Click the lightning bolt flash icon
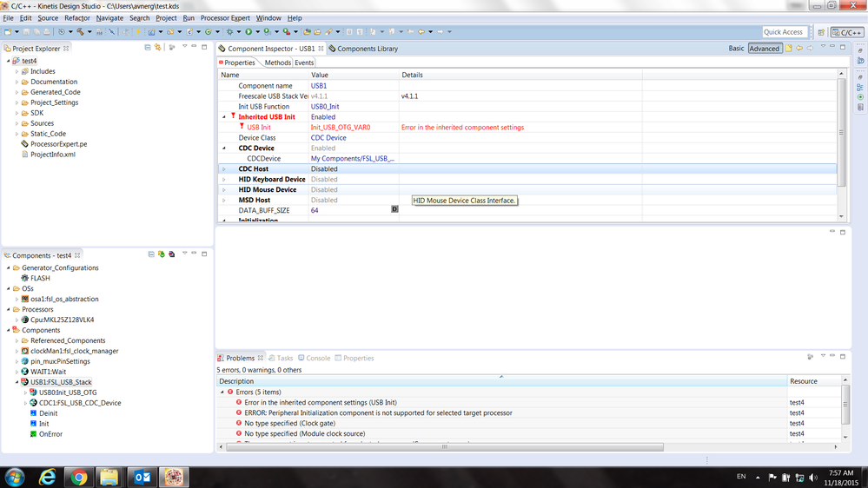The image size is (868, 488). pos(138,32)
